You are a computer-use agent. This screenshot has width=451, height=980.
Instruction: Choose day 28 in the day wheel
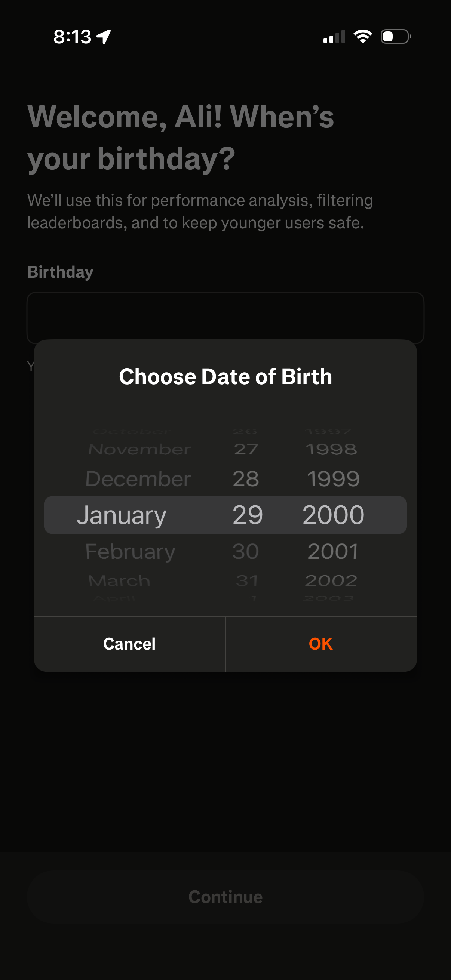(246, 478)
